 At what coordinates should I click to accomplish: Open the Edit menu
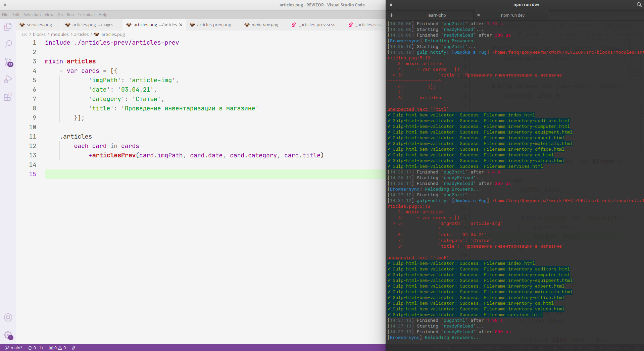click(x=16, y=15)
